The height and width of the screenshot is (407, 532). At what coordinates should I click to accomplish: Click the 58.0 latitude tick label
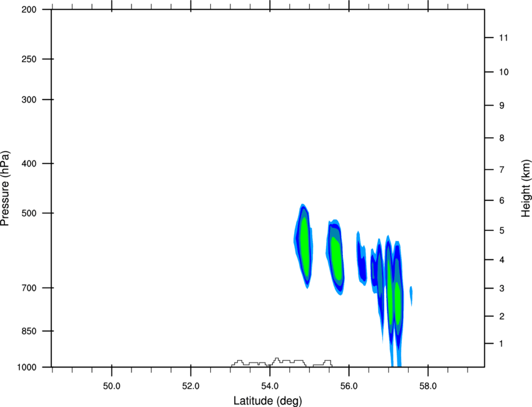428,386
